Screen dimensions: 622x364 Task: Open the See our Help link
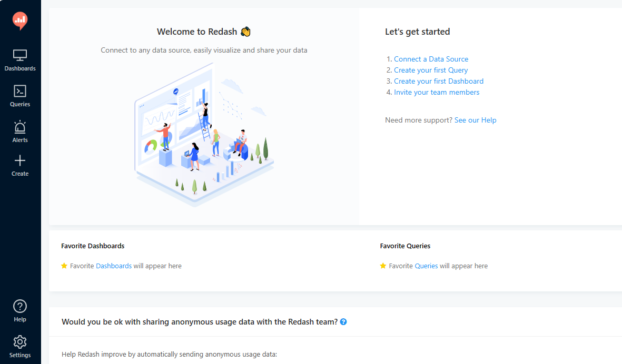(x=475, y=120)
